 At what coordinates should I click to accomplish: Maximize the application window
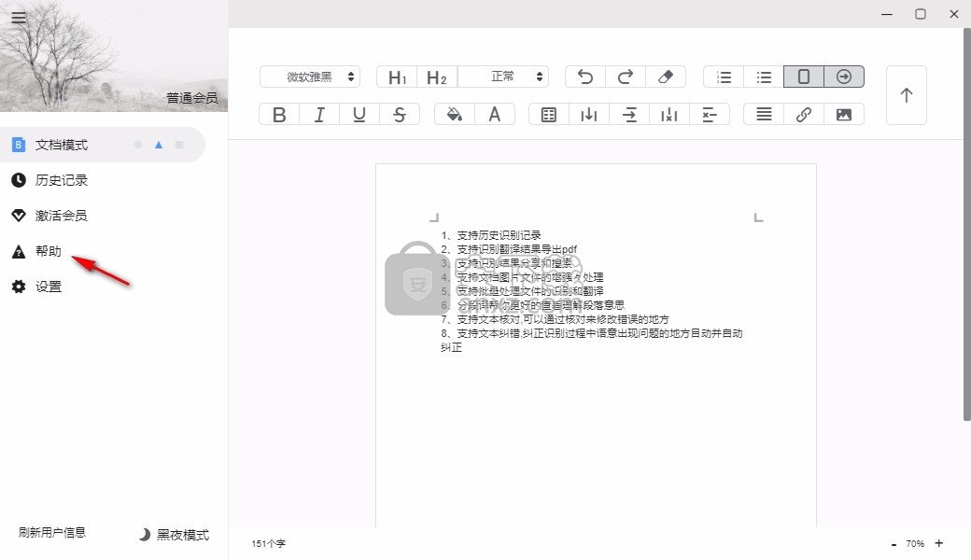pos(921,14)
